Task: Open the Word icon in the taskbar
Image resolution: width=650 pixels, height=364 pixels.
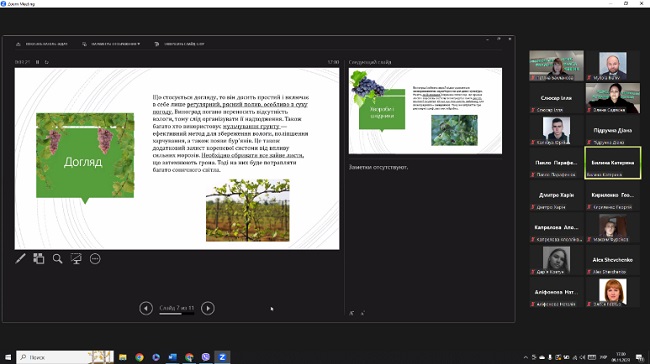Action: tap(172, 357)
